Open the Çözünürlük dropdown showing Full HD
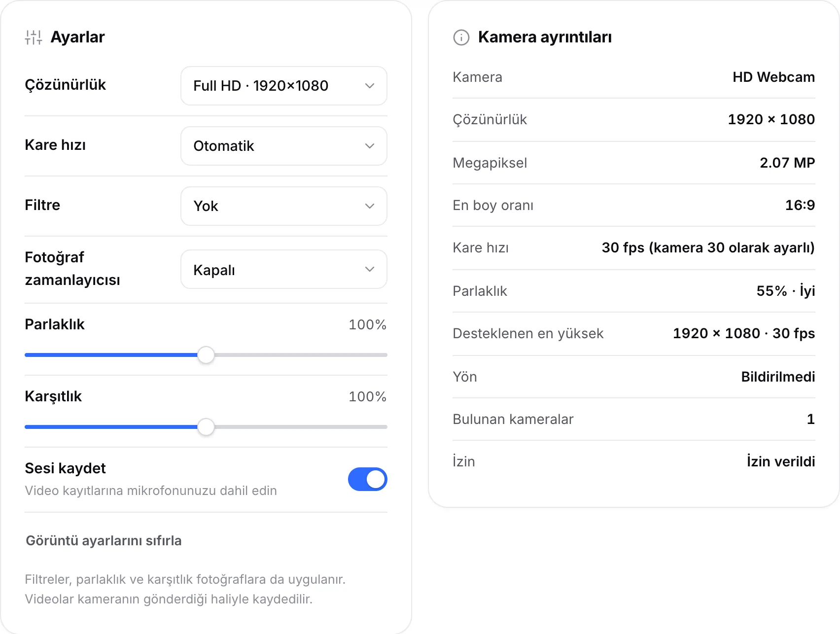The image size is (840, 634). 284,86
